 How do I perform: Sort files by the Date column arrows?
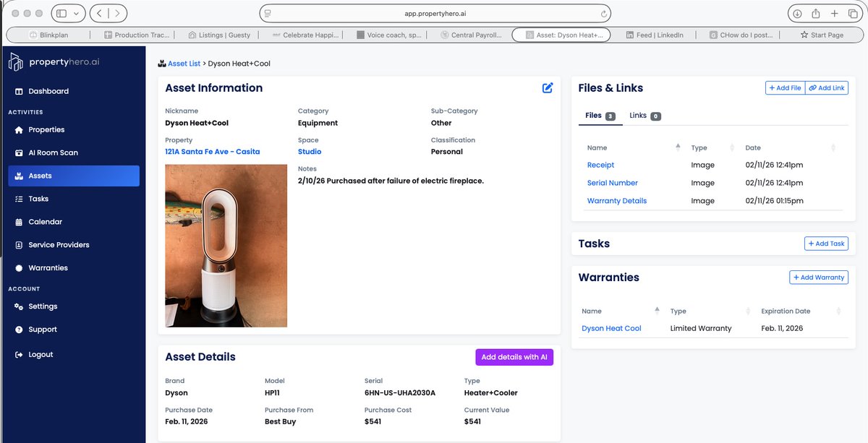point(833,147)
